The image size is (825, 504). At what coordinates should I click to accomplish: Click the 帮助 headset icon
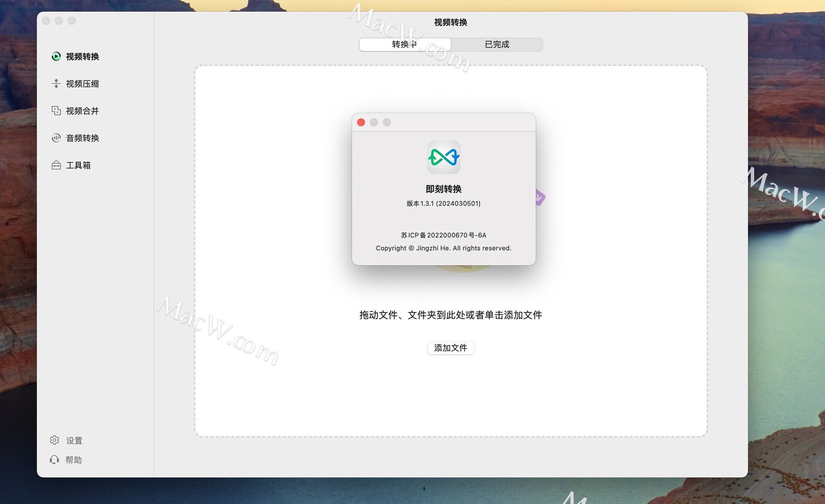coord(55,460)
